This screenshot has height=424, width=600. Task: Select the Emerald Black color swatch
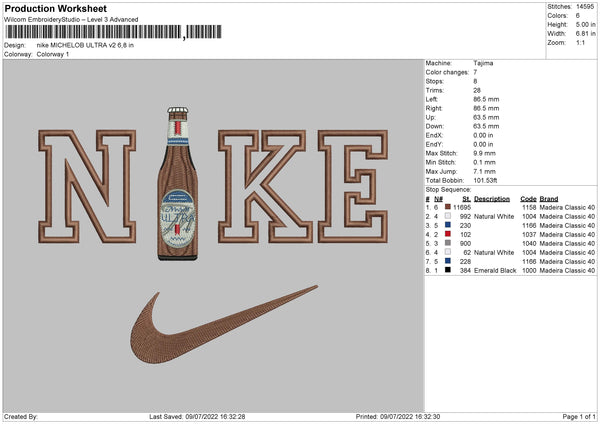point(448,271)
